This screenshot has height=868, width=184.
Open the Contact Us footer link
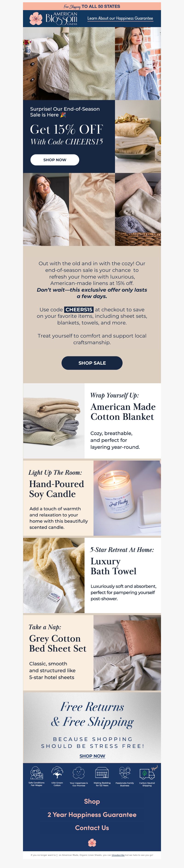(92, 828)
